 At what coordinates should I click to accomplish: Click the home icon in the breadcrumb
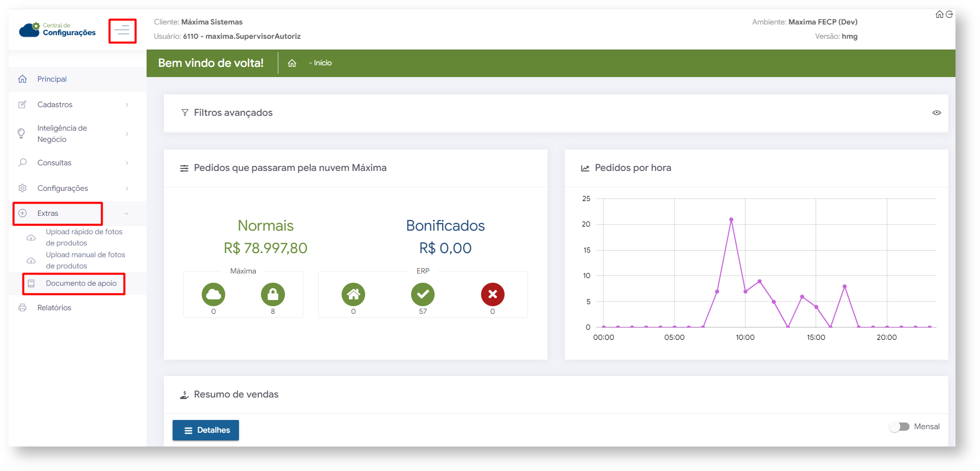coord(292,63)
